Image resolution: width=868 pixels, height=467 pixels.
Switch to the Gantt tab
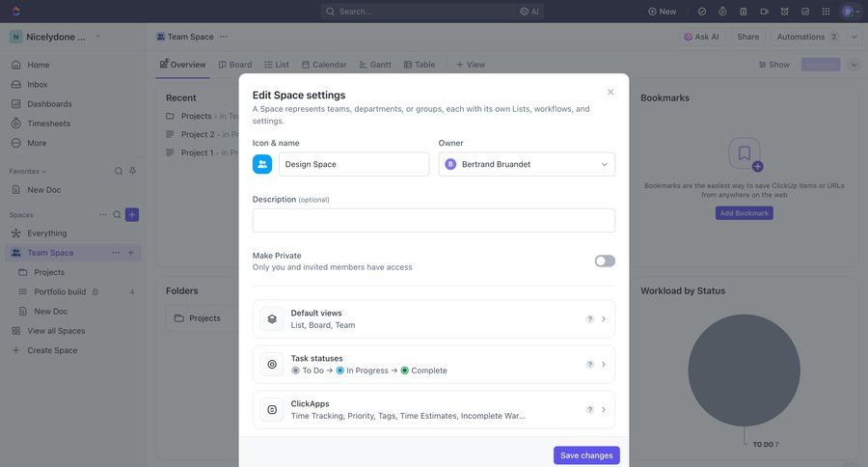[x=375, y=65]
